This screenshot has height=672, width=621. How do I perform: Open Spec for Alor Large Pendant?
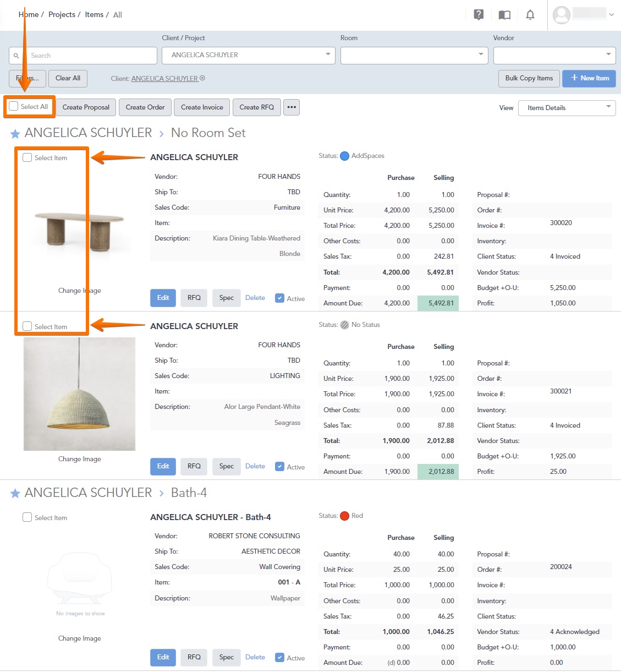pyautogui.click(x=227, y=466)
